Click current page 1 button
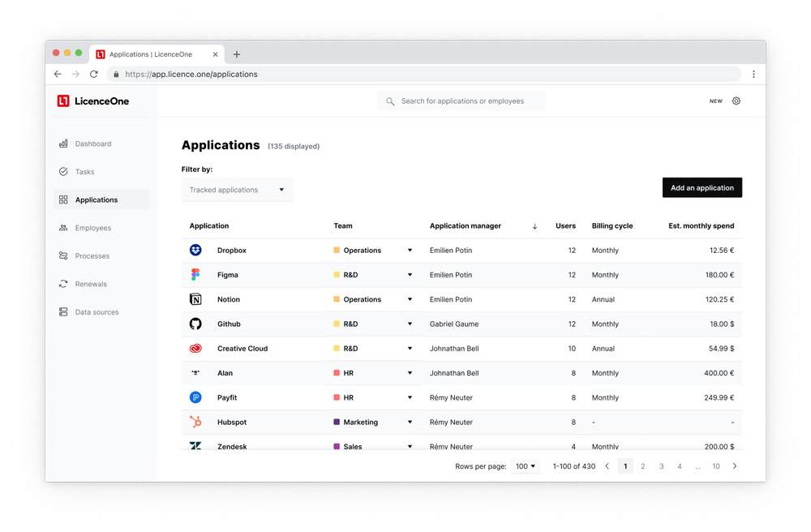Screen dimensions: 811x532 pos(625,466)
